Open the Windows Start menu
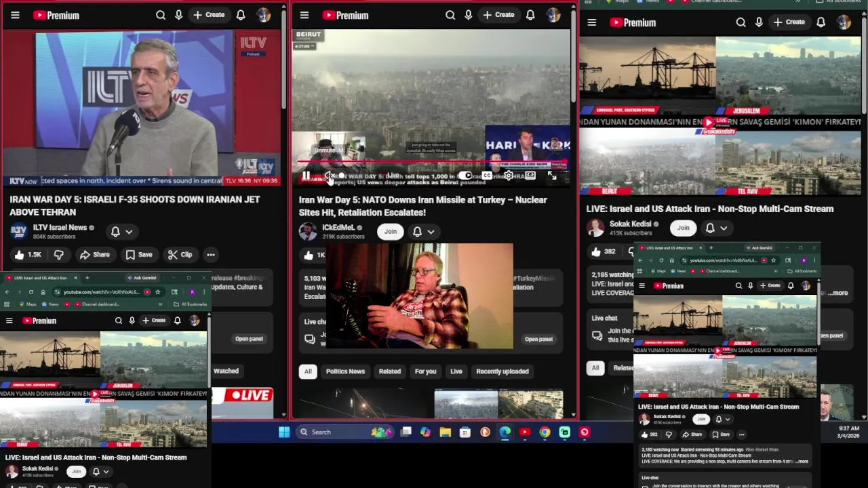868x488 pixels. click(x=284, y=432)
